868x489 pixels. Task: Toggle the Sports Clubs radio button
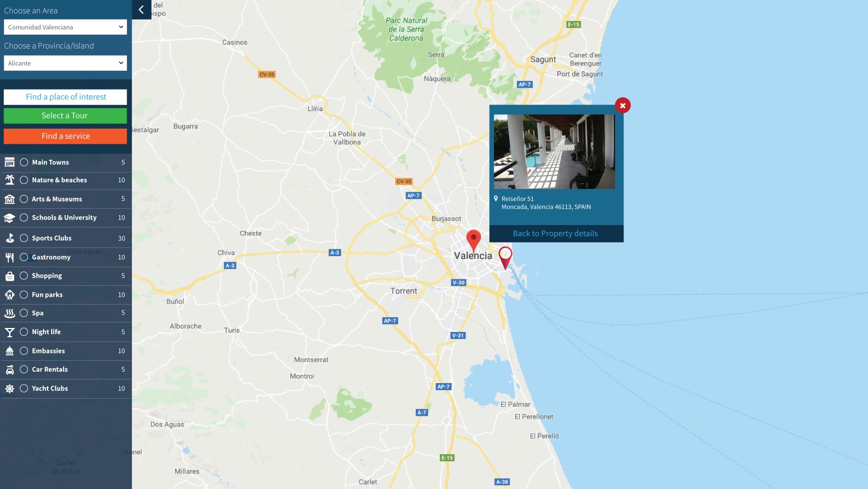24,238
